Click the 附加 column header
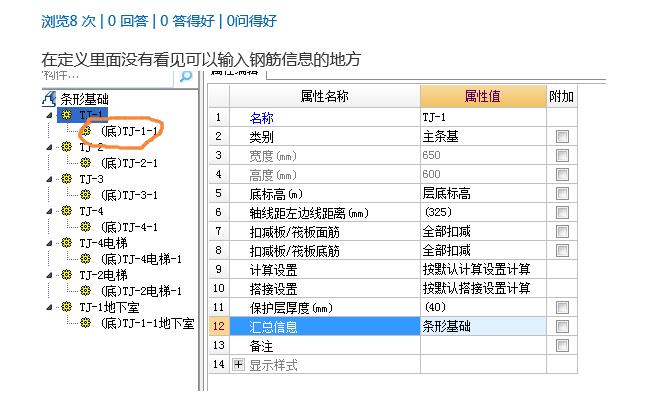The width and height of the screenshot is (662, 398). coord(561,97)
